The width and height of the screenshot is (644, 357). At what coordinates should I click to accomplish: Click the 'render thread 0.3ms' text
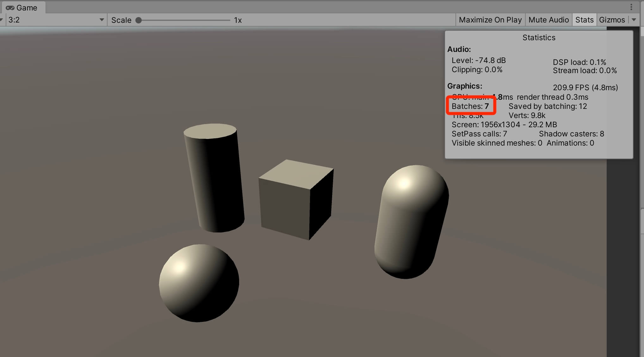click(x=552, y=97)
